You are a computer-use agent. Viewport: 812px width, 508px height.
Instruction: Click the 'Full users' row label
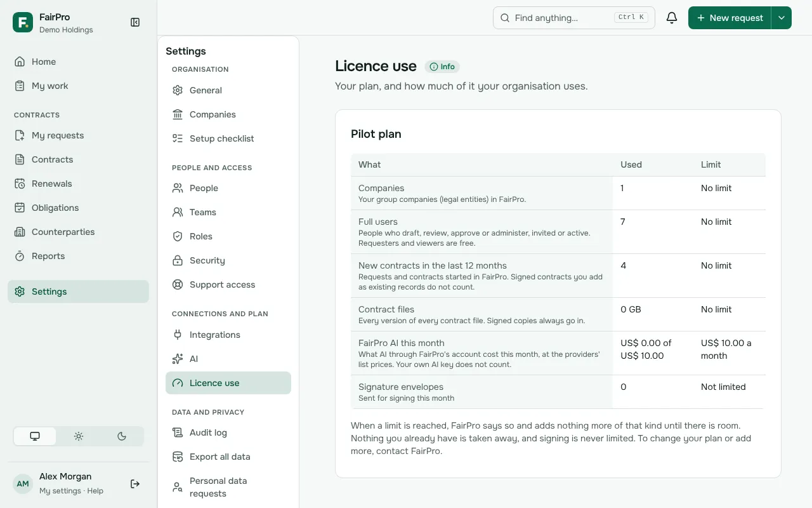(x=378, y=222)
